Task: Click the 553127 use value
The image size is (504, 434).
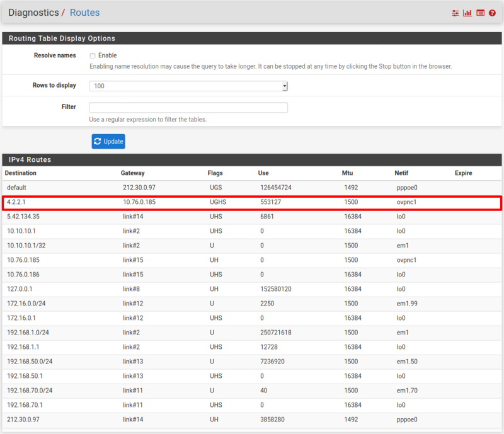Action: (271, 202)
